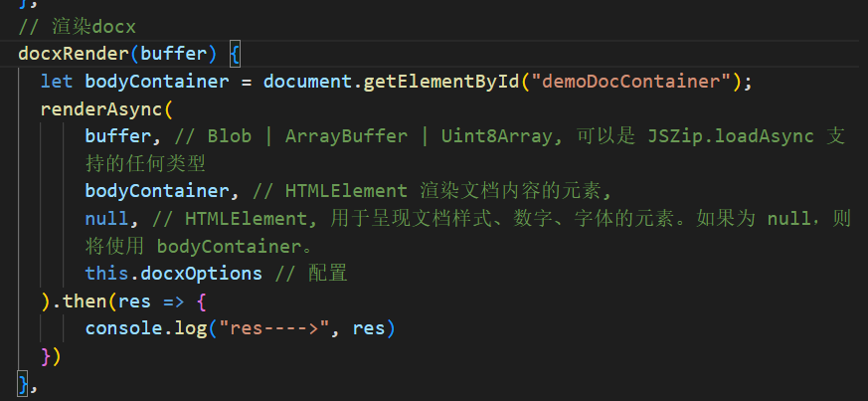Click the buffer parameter in docxRender signature
Viewport: 868px width, 401px height.
pos(173,54)
